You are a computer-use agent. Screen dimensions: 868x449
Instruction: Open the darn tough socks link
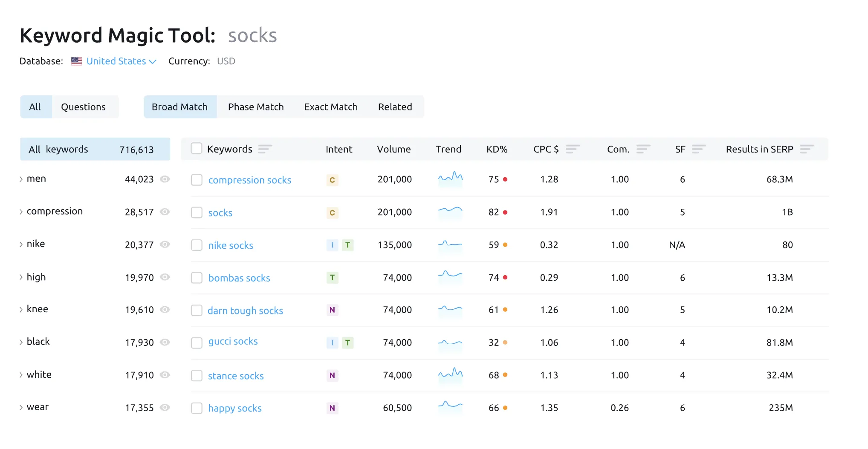(x=245, y=311)
